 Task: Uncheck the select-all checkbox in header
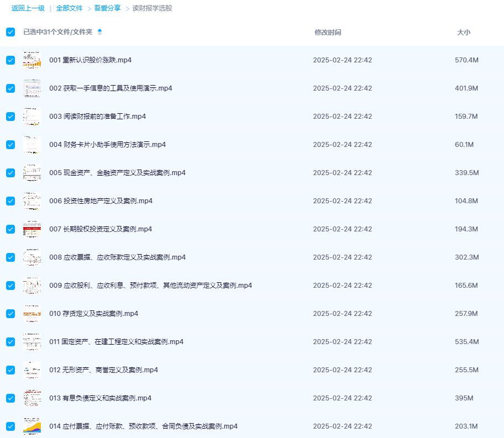(x=11, y=32)
